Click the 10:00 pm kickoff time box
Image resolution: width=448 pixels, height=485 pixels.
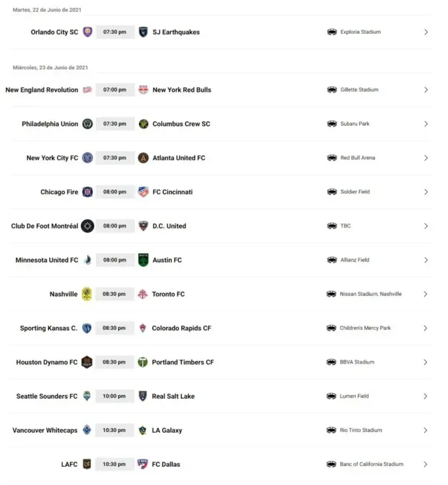115,396
